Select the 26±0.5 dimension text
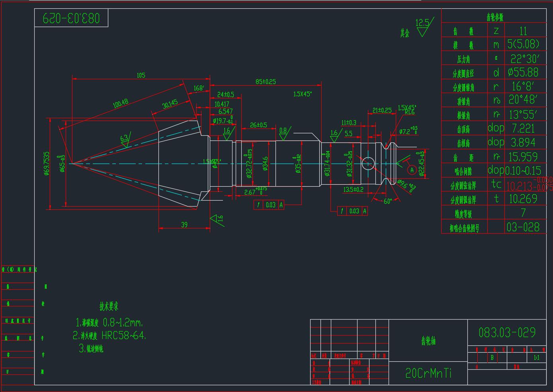 [258, 125]
